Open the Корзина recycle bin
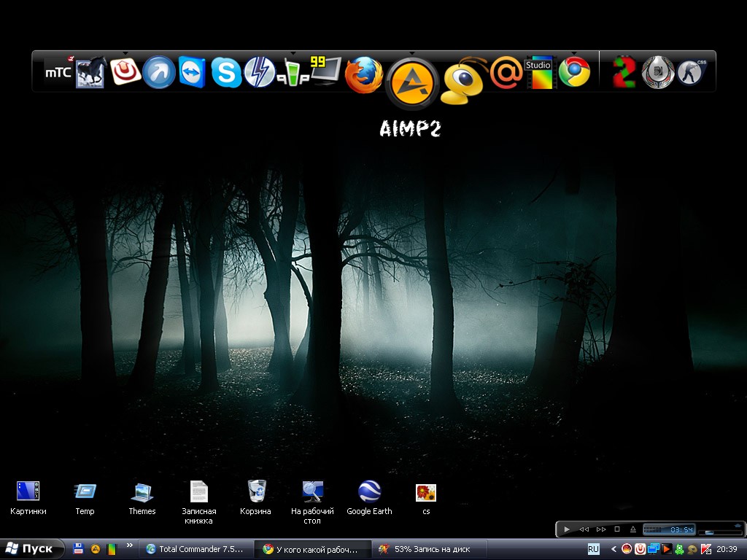Image resolution: width=747 pixels, height=560 pixels. [x=256, y=492]
